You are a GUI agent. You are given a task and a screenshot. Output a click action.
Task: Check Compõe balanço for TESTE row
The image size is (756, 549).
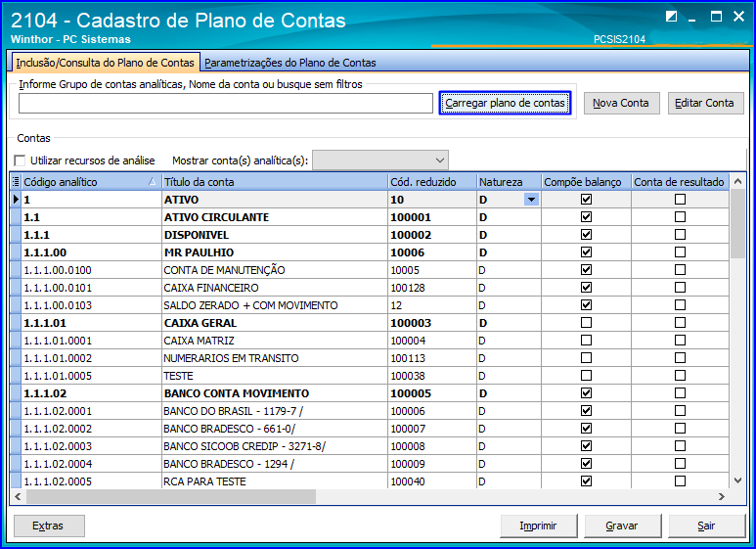586,376
